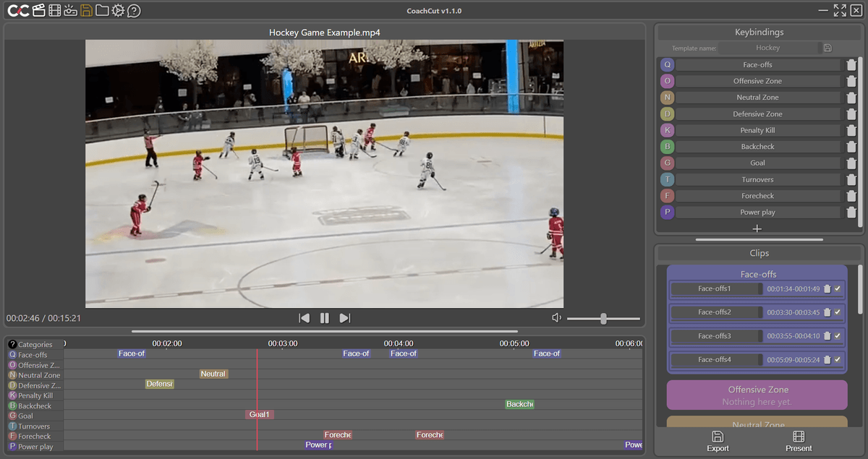The image size is (868, 459).
Task: Mute the video player audio
Action: click(556, 317)
